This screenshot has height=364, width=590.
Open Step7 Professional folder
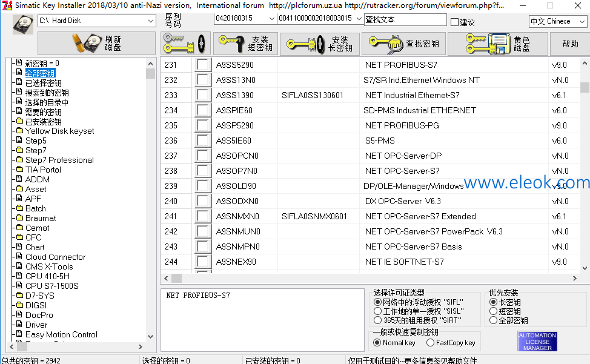click(x=59, y=160)
